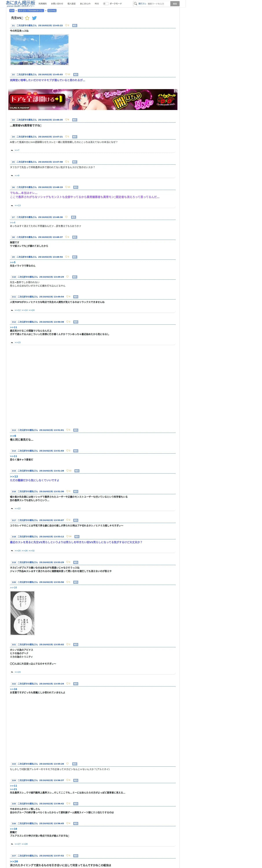
Task: Open 個人設定 in the header navigation
Action: (x=71, y=4)
